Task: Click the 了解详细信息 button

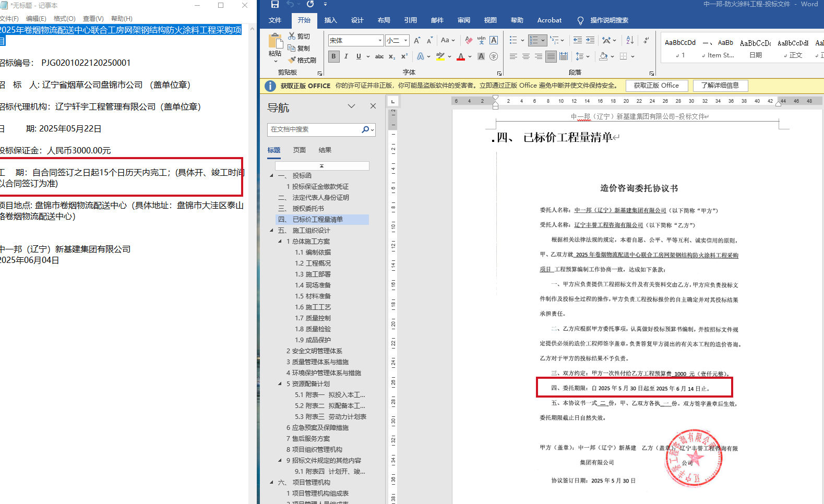Action: point(720,86)
